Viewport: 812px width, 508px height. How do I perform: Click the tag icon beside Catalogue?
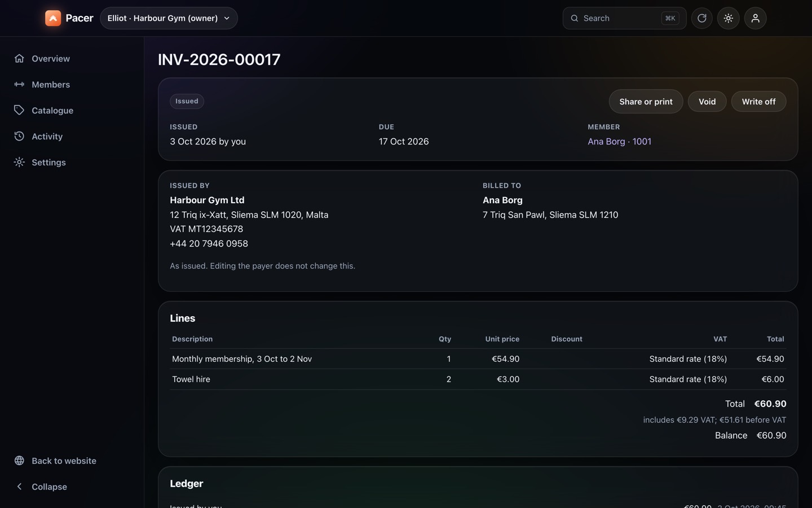(x=19, y=111)
